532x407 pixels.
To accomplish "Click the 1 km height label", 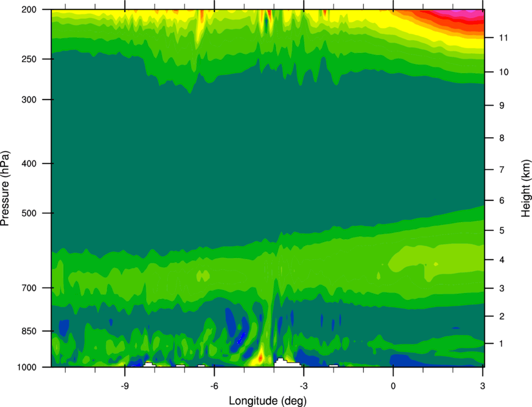I will (502, 344).
